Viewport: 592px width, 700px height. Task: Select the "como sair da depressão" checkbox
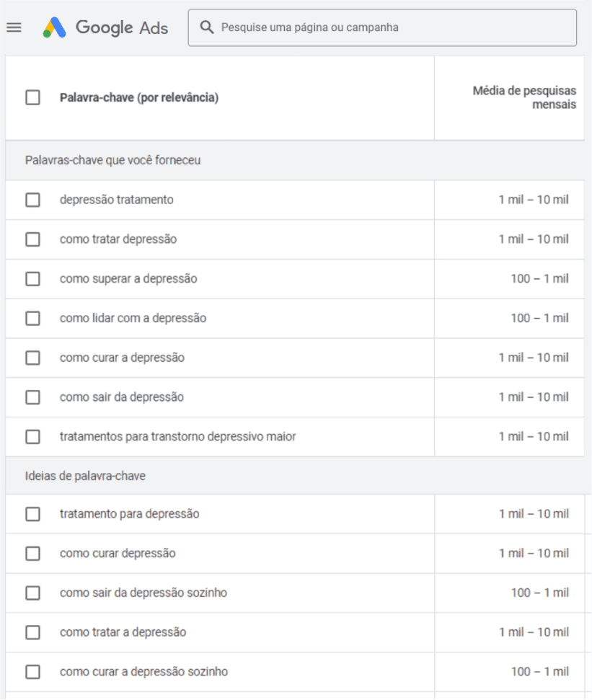pos(32,397)
